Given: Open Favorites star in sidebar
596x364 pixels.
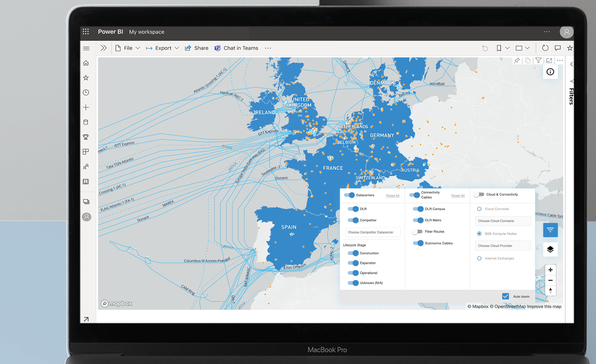Looking at the screenshot, I should point(86,78).
